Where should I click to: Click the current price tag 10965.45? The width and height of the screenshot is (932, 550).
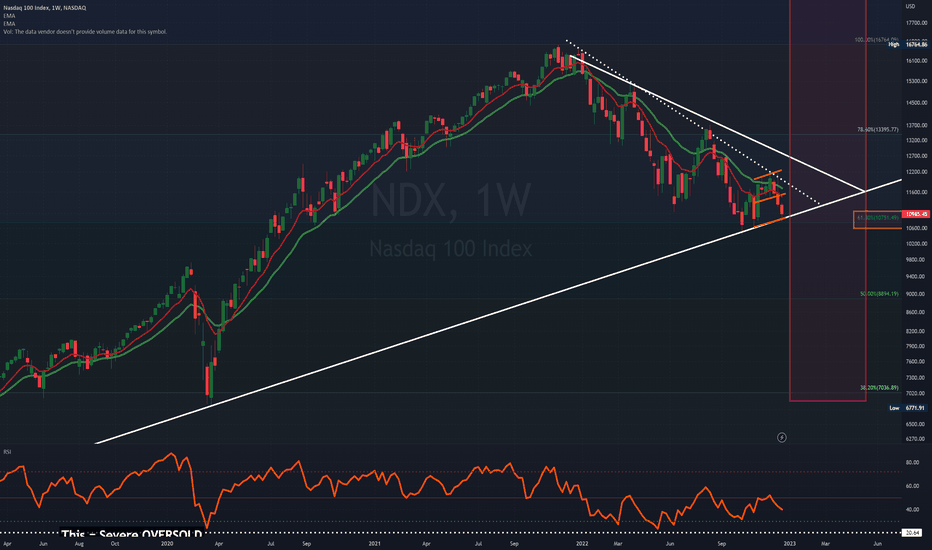pos(915,214)
